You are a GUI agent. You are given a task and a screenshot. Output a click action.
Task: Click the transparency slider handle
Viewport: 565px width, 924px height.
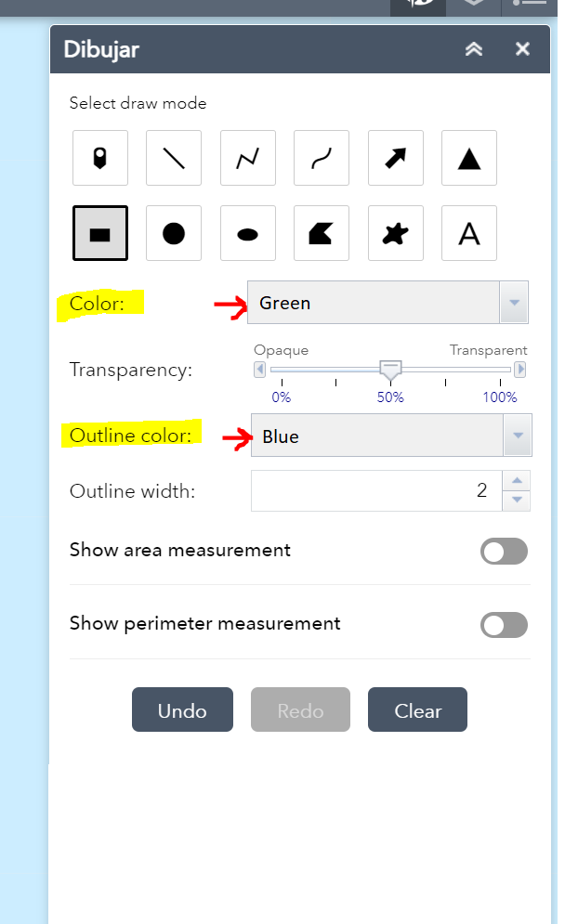pos(391,370)
